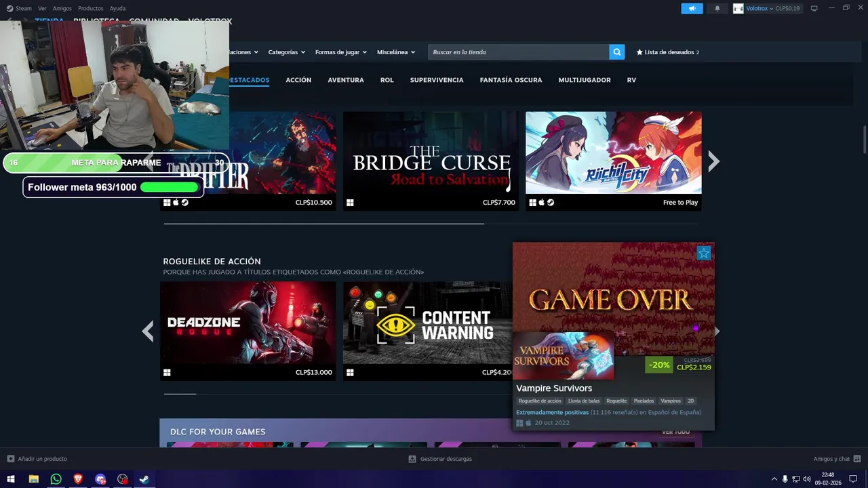868x488 pixels.
Task: Select the Acción tab
Action: pyautogui.click(x=298, y=80)
